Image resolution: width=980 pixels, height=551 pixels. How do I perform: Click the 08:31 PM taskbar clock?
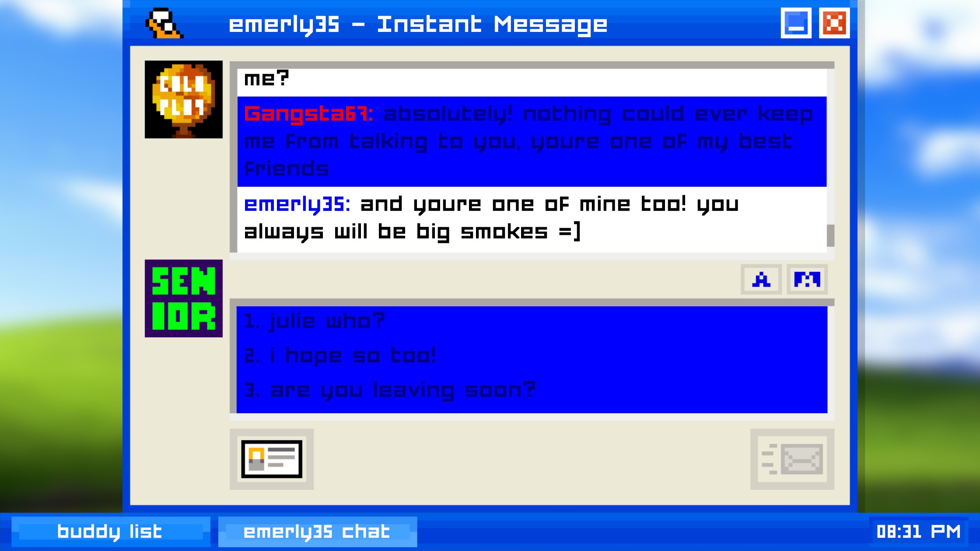pos(918,532)
